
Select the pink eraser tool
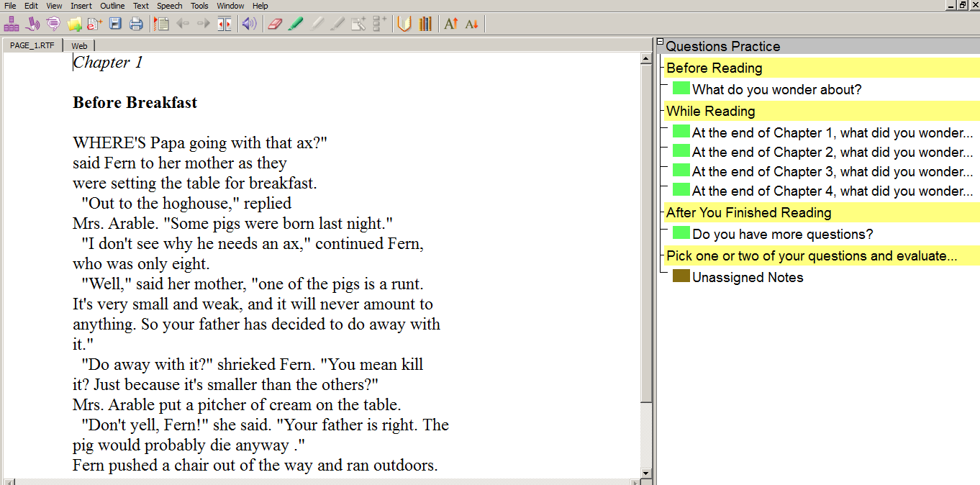(275, 24)
